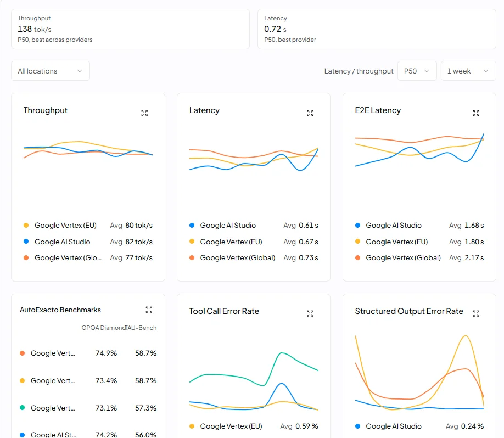Select Google Vertex (EU) in E2E Latency legend
This screenshot has height=438, width=504.
pos(396,242)
